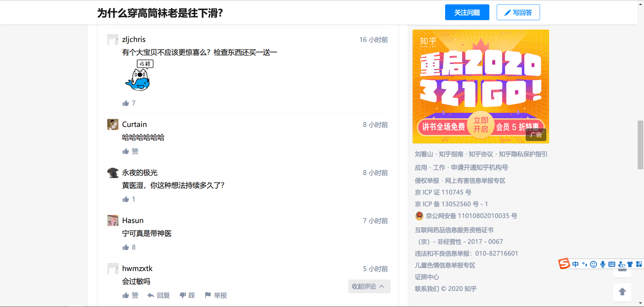The image size is (644, 307).
Task: Click the Sogou input method S logo
Action: pos(564,264)
